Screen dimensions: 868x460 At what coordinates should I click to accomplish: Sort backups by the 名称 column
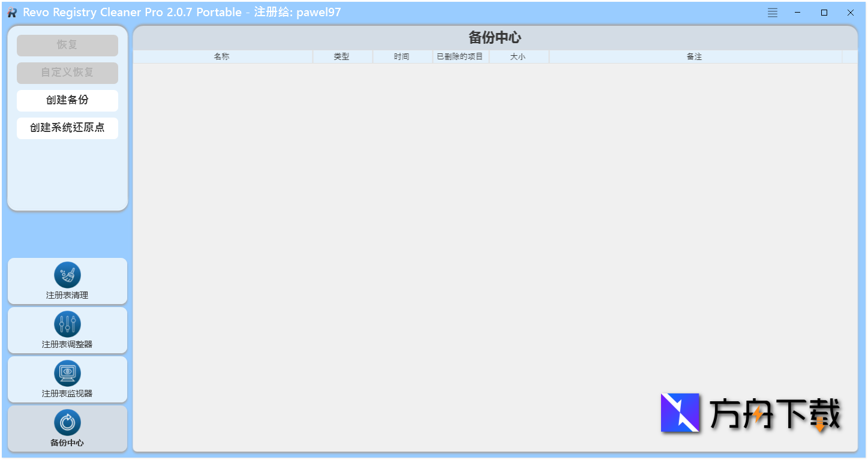click(x=222, y=56)
